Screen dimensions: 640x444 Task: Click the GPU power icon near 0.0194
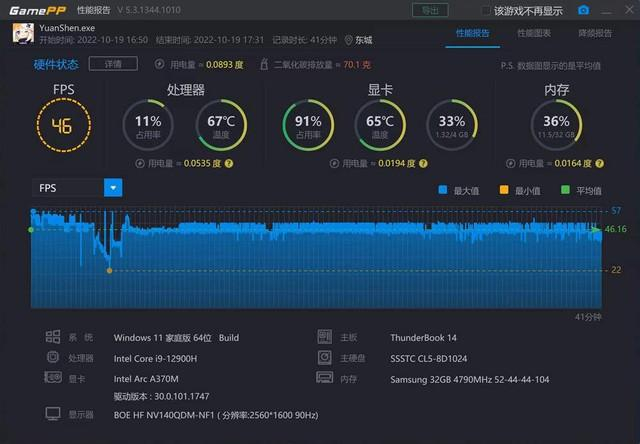[x=334, y=164]
